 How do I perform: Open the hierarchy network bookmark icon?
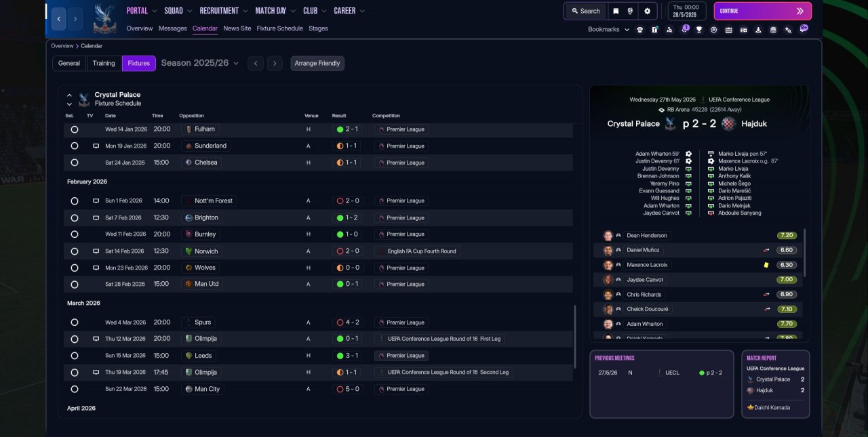669,30
